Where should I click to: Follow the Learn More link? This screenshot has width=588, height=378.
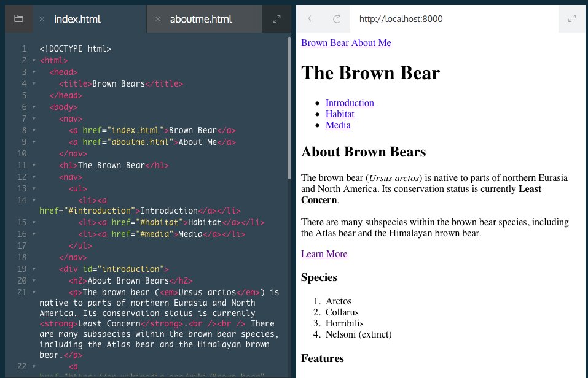[324, 254]
